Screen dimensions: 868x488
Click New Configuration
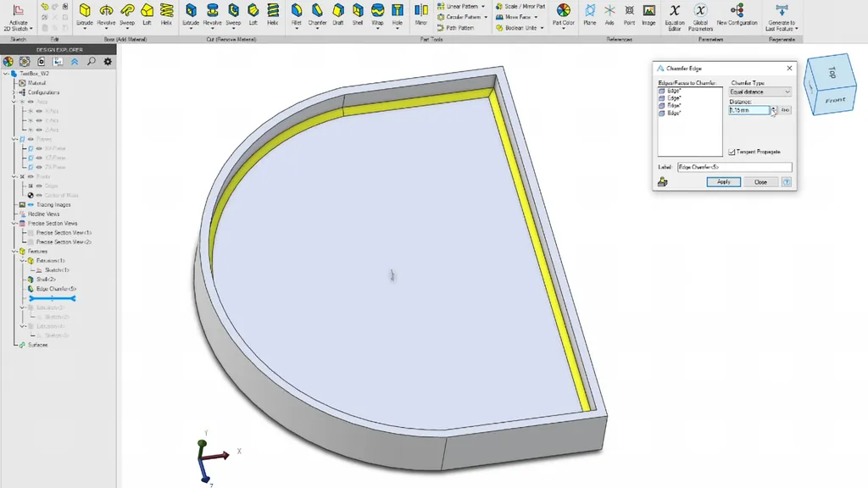[737, 15]
